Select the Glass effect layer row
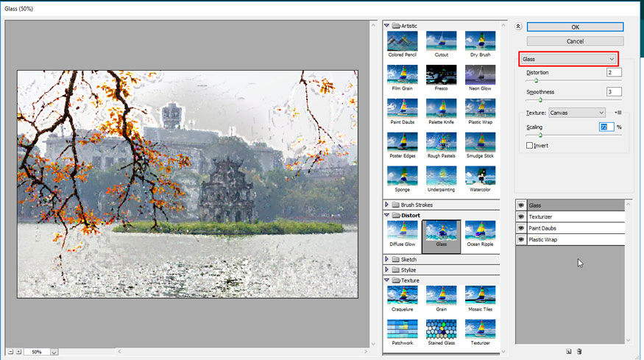 [570, 205]
